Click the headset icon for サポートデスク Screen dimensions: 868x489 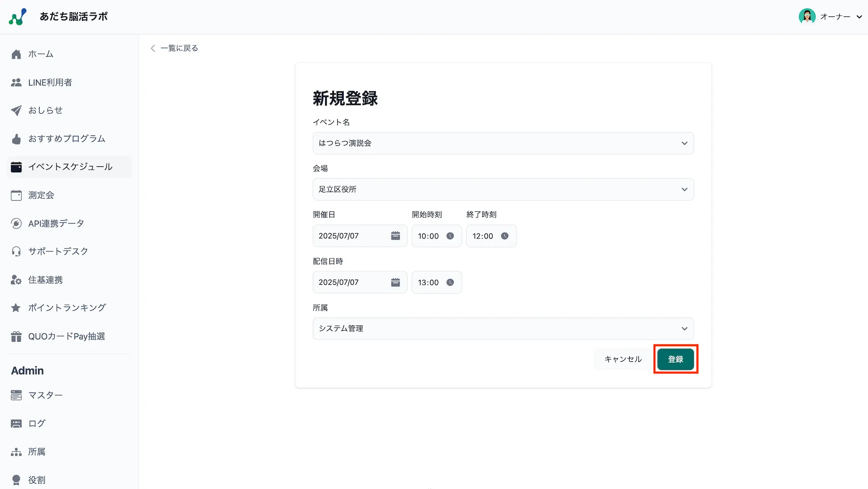point(16,251)
